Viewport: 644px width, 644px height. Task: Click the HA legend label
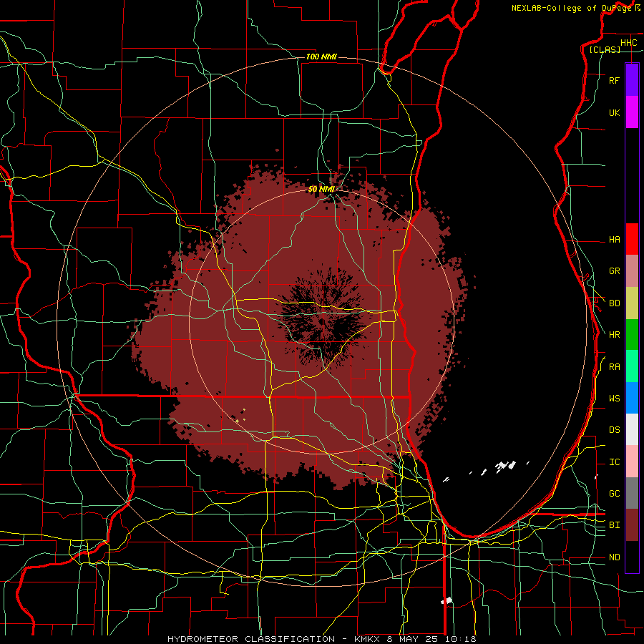click(614, 240)
